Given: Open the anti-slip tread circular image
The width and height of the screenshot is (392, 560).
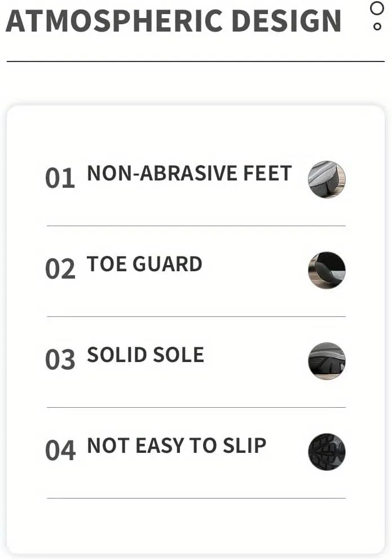Looking at the screenshot, I should coord(327,452).
